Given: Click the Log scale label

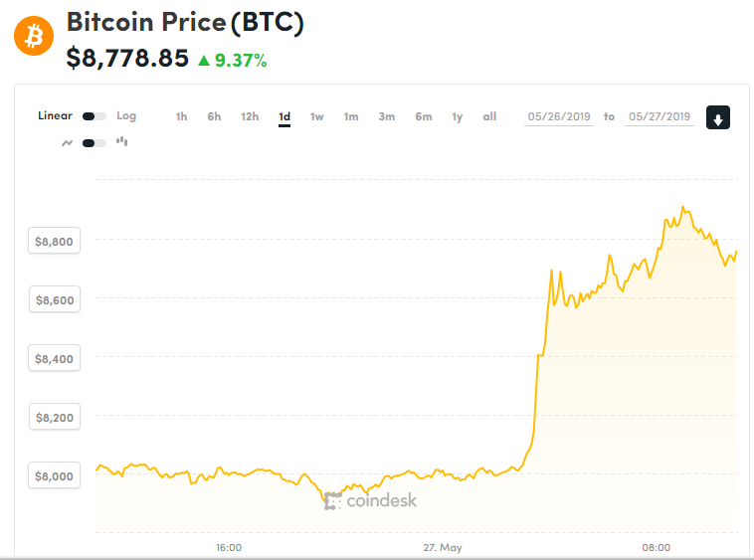Looking at the screenshot, I should [x=126, y=115].
